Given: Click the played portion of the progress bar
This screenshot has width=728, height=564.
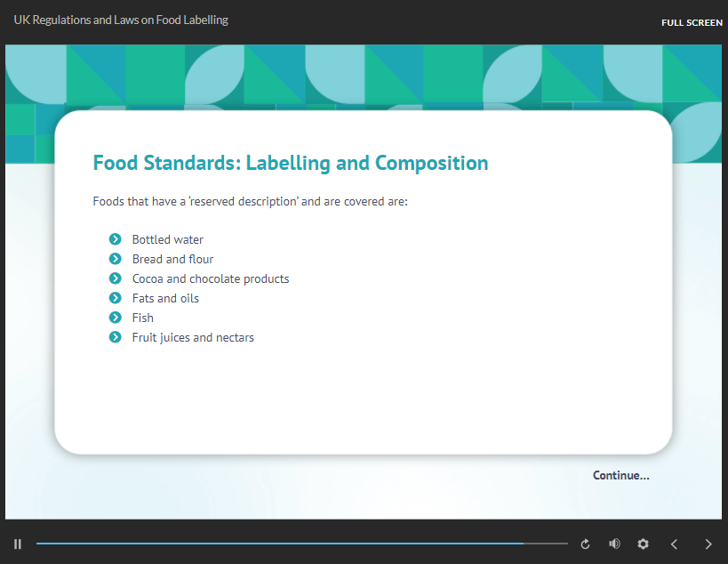Looking at the screenshot, I should click(267, 544).
